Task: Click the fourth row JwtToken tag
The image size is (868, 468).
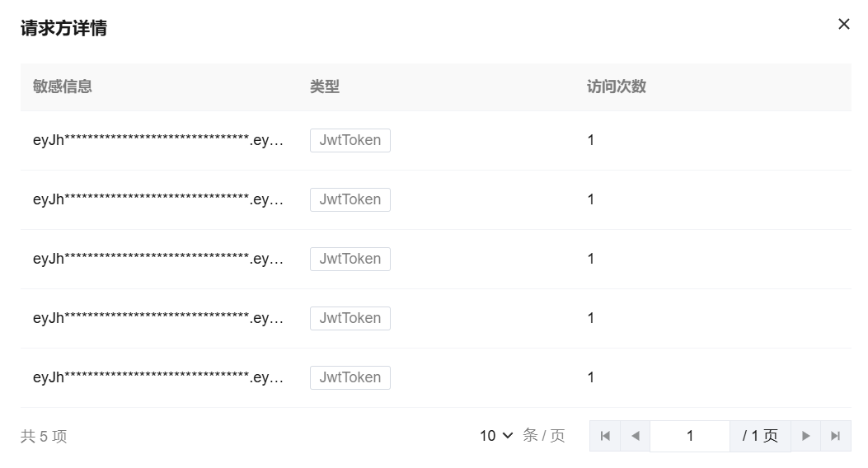Action: pos(350,318)
